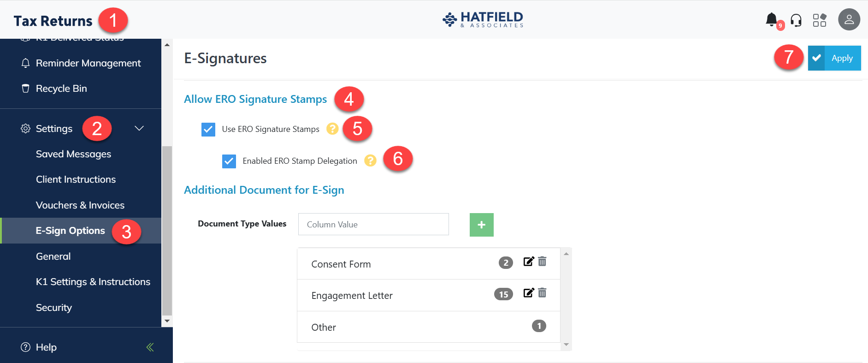This screenshot has width=868, height=363.
Task: Collapse the sidebar with double-chevron icon
Action: [x=150, y=347]
